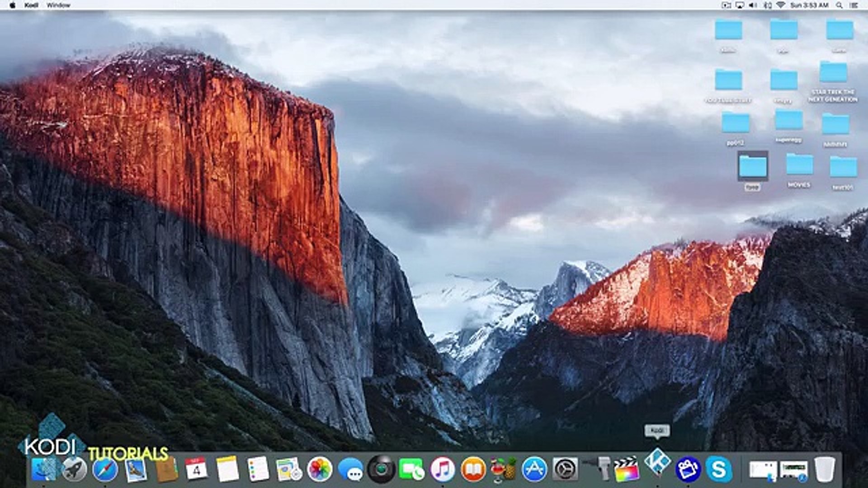
Task: Launch Safari from the Dock
Action: coord(105,470)
